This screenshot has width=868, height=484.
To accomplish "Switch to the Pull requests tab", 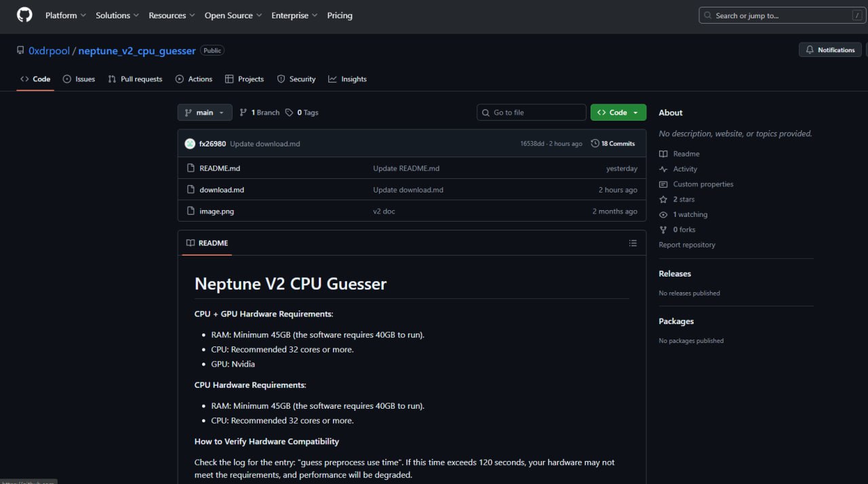I will pyautogui.click(x=135, y=79).
